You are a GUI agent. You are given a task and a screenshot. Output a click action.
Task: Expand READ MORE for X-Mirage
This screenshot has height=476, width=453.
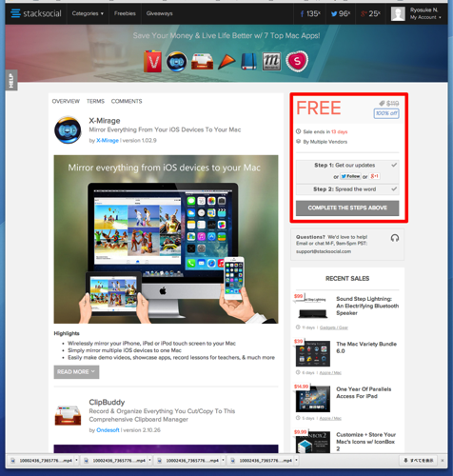click(x=76, y=372)
